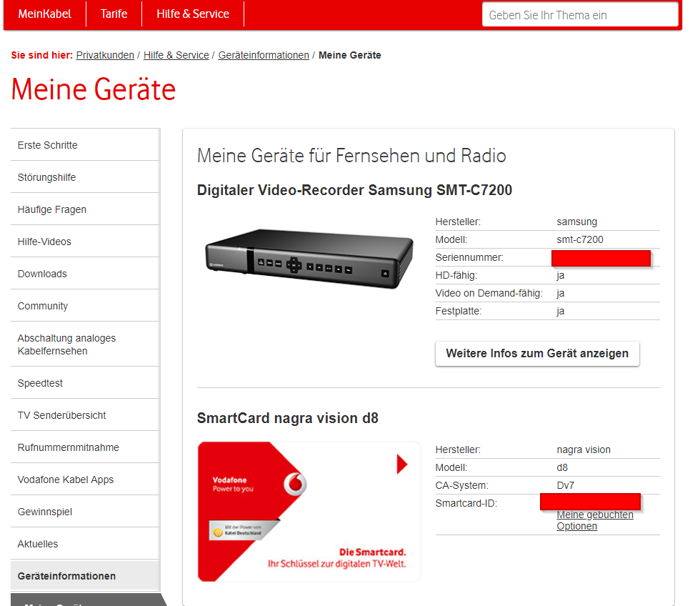Go to the Downloads page
The image size is (700, 606).
click(41, 273)
